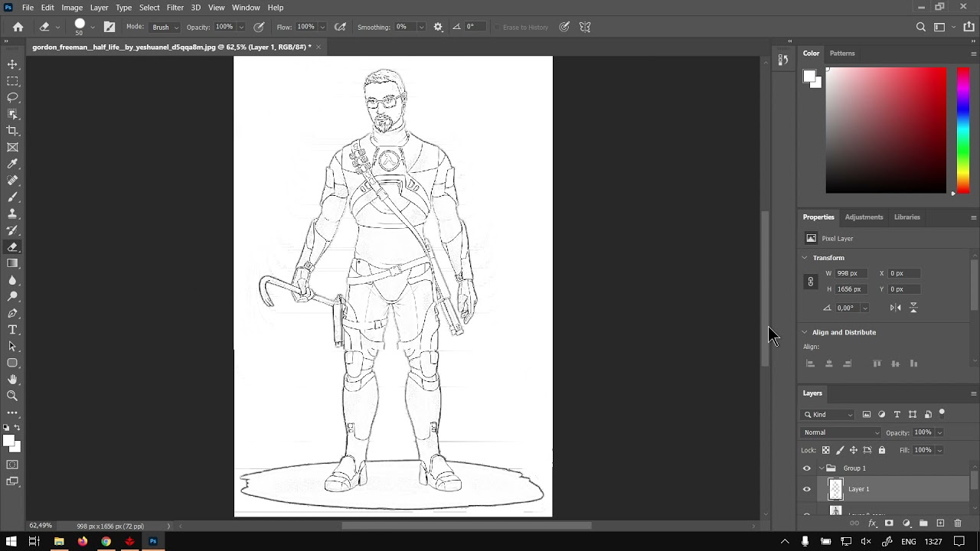Create a new layer

[x=940, y=523]
